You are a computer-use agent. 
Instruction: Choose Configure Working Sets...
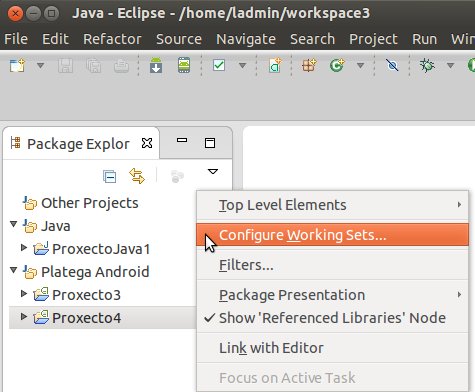point(333,235)
